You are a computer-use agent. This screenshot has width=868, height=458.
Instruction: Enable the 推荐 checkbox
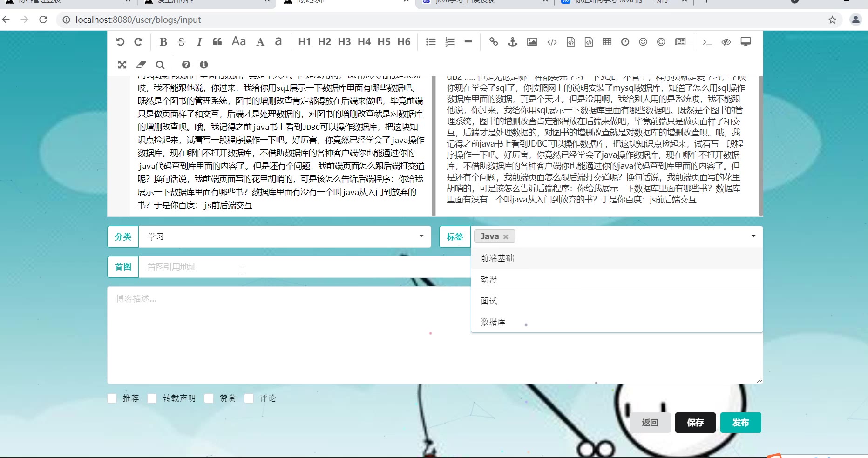tap(112, 398)
